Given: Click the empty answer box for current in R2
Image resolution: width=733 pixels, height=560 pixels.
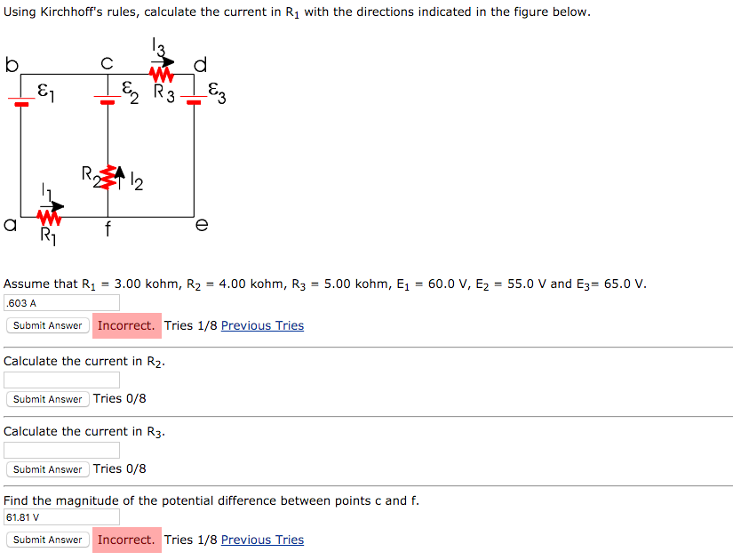Looking at the screenshot, I should [60, 380].
